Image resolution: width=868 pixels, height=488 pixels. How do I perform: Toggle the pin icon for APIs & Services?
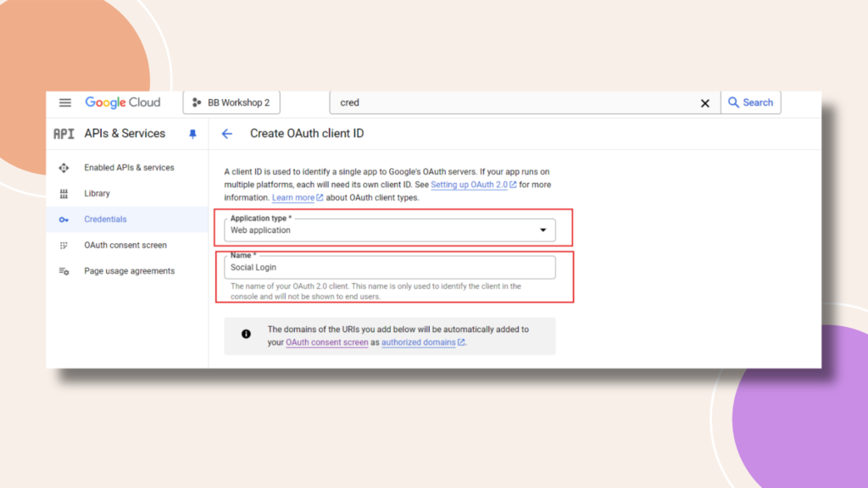coord(192,134)
